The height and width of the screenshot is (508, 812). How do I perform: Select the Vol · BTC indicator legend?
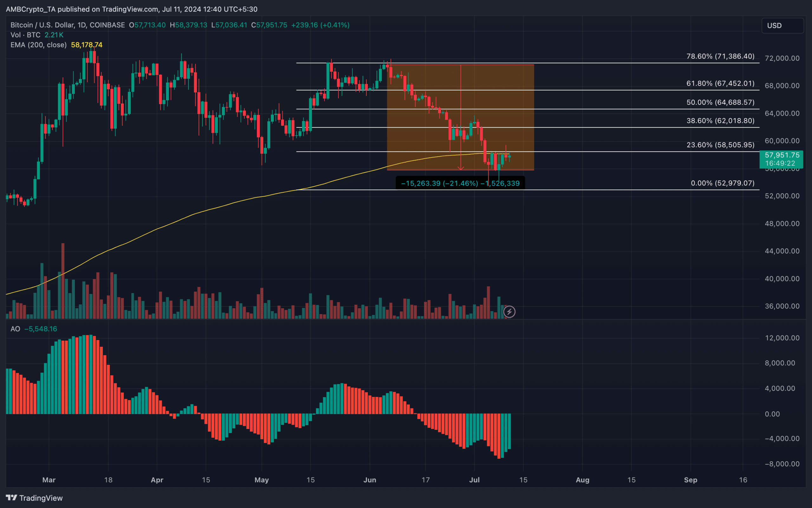point(25,35)
